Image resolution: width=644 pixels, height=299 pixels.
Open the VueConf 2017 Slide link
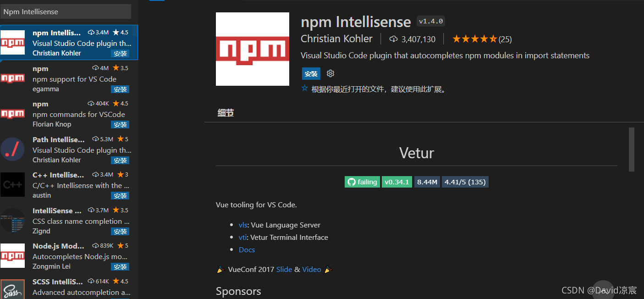coord(284,270)
